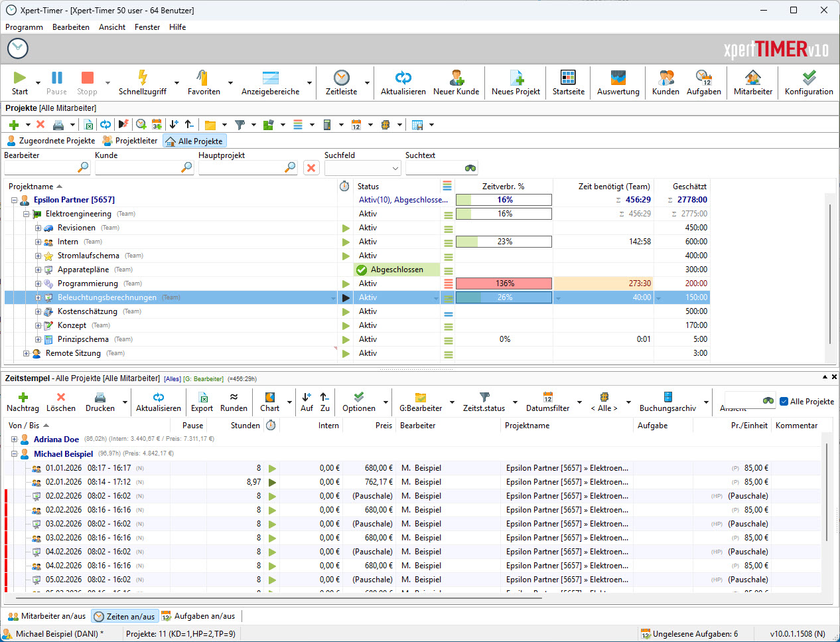Open the Datumsfilter dropdown arrow
The height and width of the screenshot is (642, 840).
pos(579,402)
